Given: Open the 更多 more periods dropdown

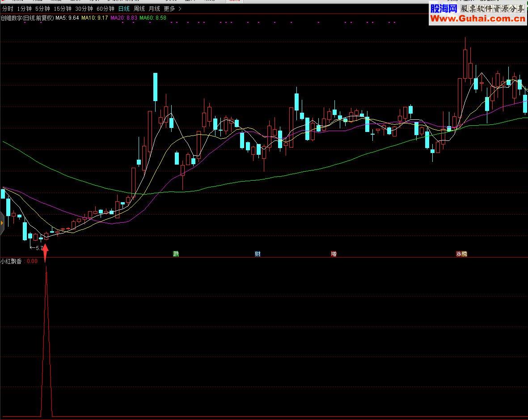Looking at the screenshot, I should (x=173, y=9).
